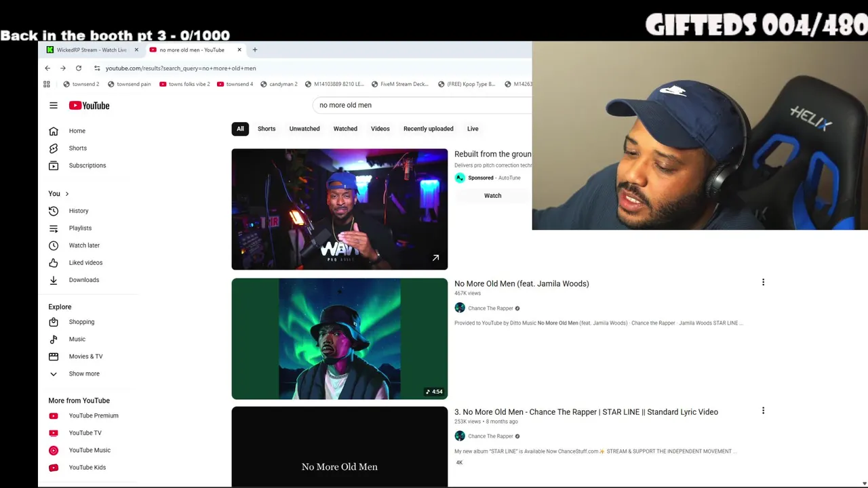Screen dimensions: 868x488
Task: Open the sponsored WAV ad thumbnail
Action: pos(340,209)
